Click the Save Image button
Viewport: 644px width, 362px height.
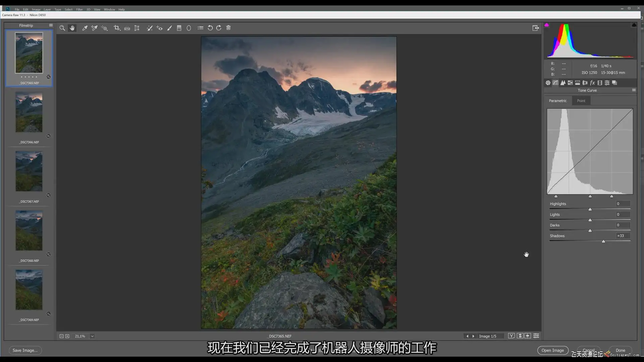(25, 350)
